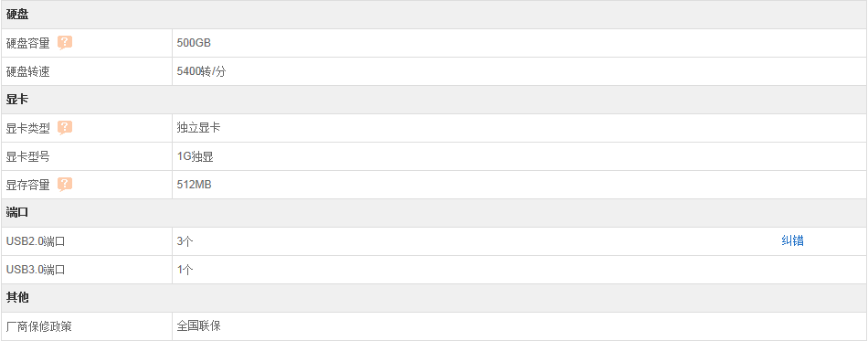Click the 5400转/分 speed value

[202, 71]
